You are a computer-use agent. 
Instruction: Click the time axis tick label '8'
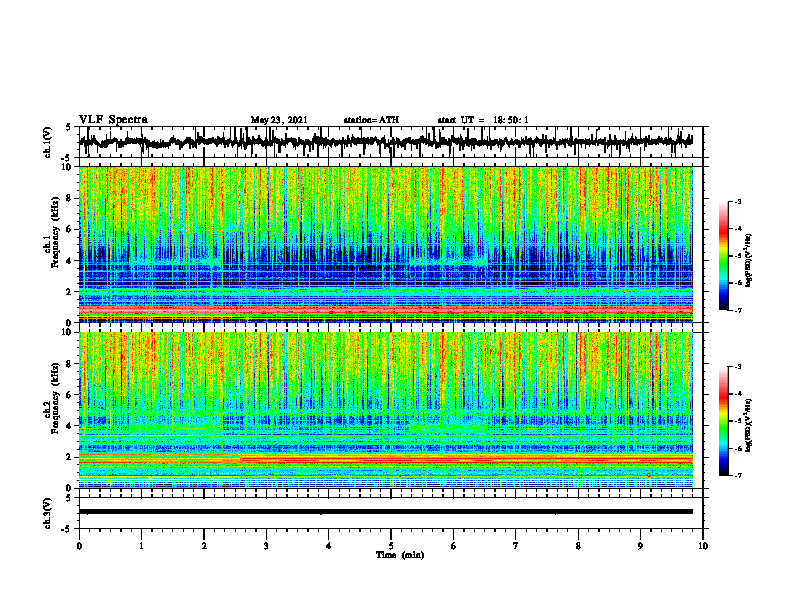(x=578, y=546)
